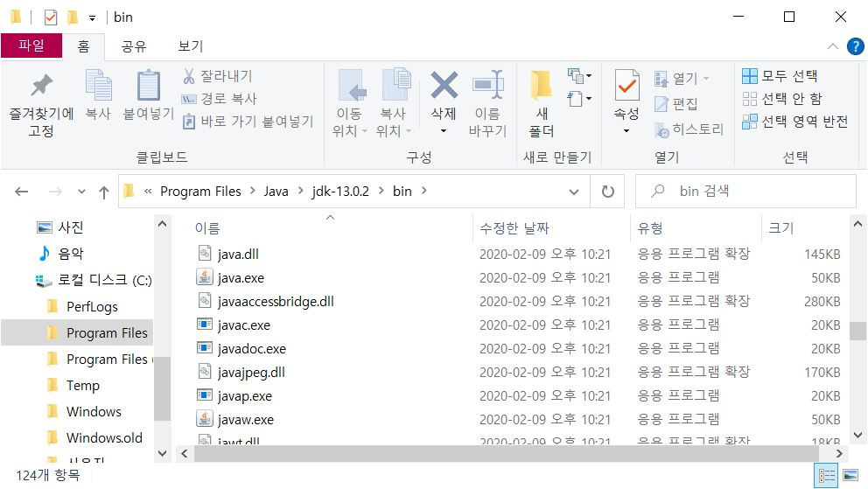Open 히스토리 (History) in the ribbon
The height and width of the screenshot is (489, 868).
[689, 129]
